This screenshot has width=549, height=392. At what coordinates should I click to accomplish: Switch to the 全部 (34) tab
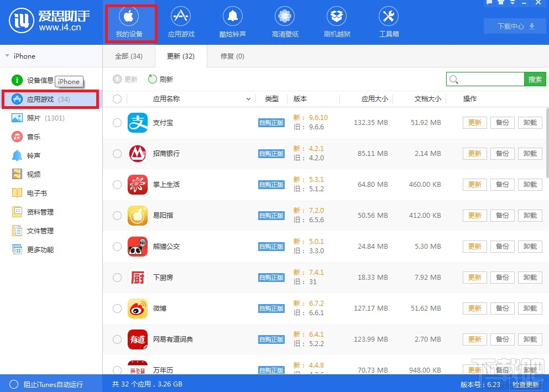[x=128, y=56]
